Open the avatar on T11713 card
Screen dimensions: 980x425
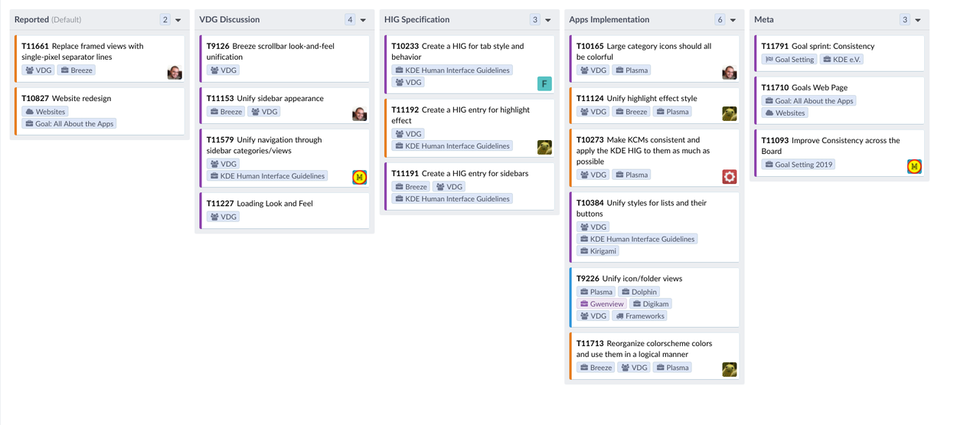click(x=730, y=370)
